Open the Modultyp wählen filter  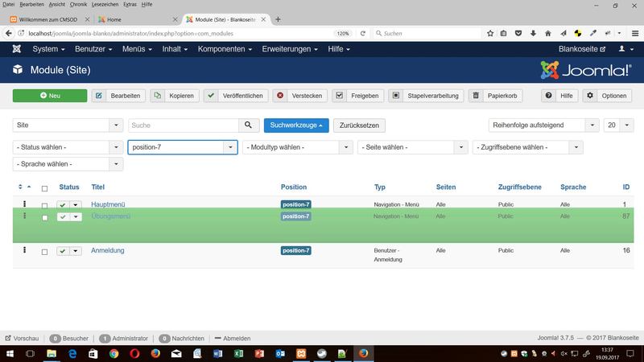pos(298,147)
